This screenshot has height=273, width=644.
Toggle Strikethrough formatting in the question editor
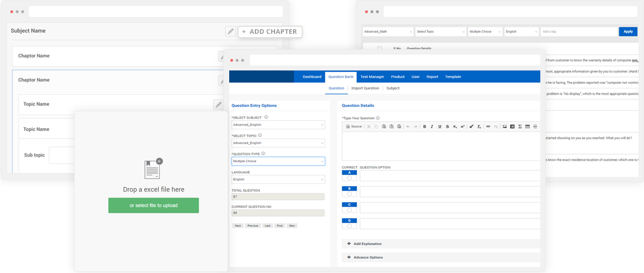point(448,127)
